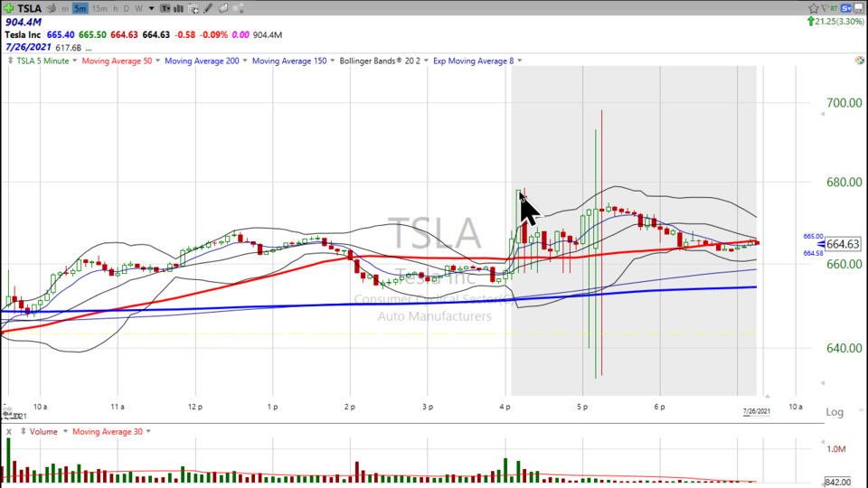
Task: Switch to the hourly 'h' timeframe
Action: (x=116, y=9)
